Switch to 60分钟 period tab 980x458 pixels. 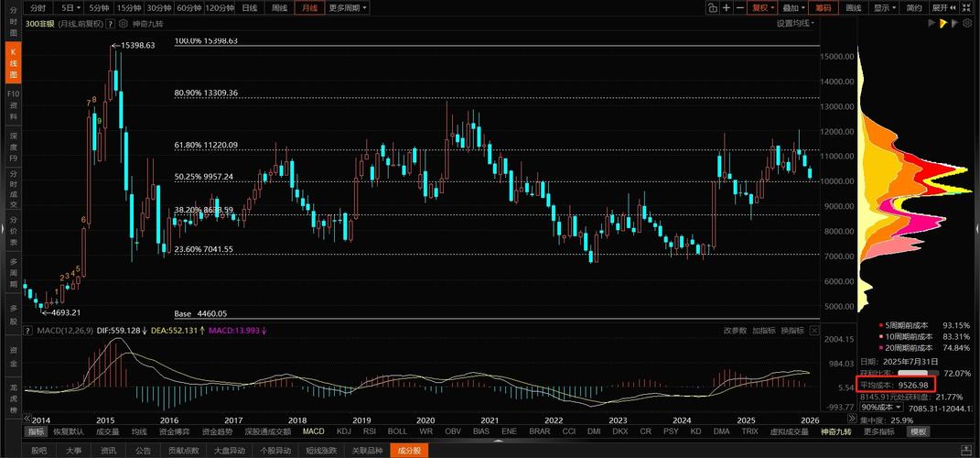point(188,8)
